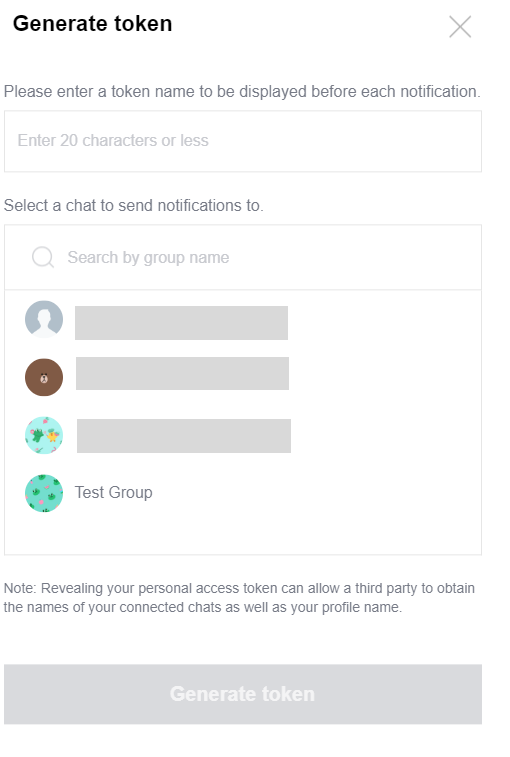Click empty chat list space below Test Group
510x757 pixels.
[x=243, y=533]
